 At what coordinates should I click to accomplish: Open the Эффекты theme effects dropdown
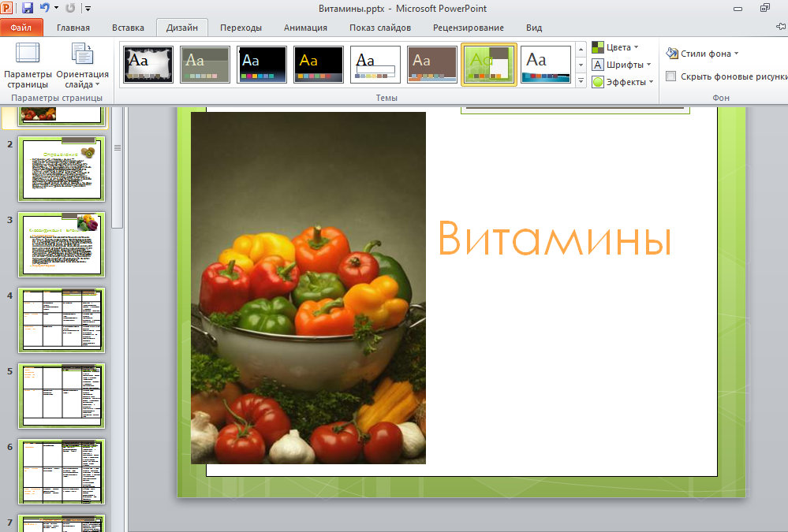622,82
